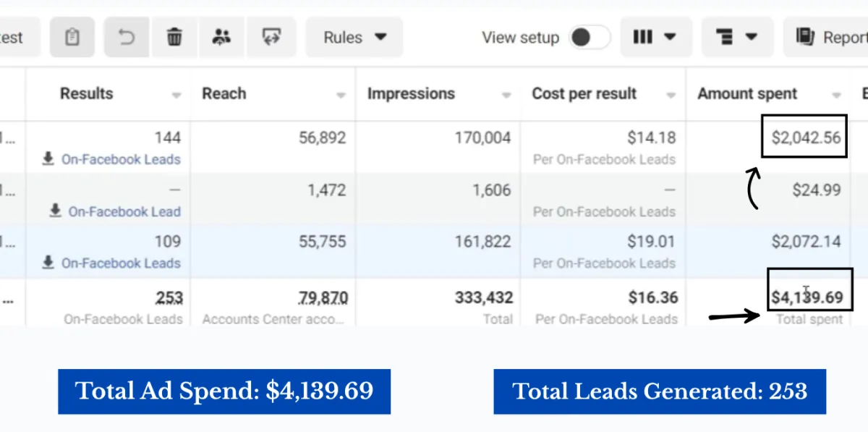Image resolution: width=868 pixels, height=432 pixels.
Task: Click the trash delete icon
Action: [174, 37]
